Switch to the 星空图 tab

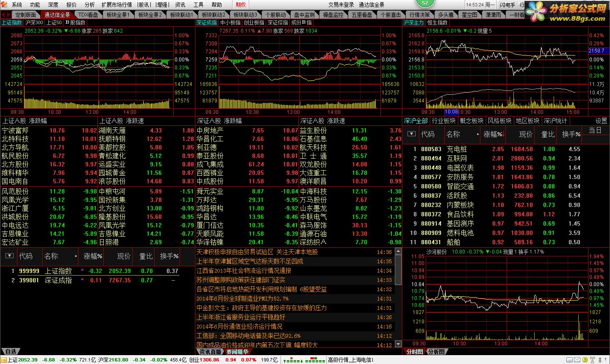[x=469, y=15]
